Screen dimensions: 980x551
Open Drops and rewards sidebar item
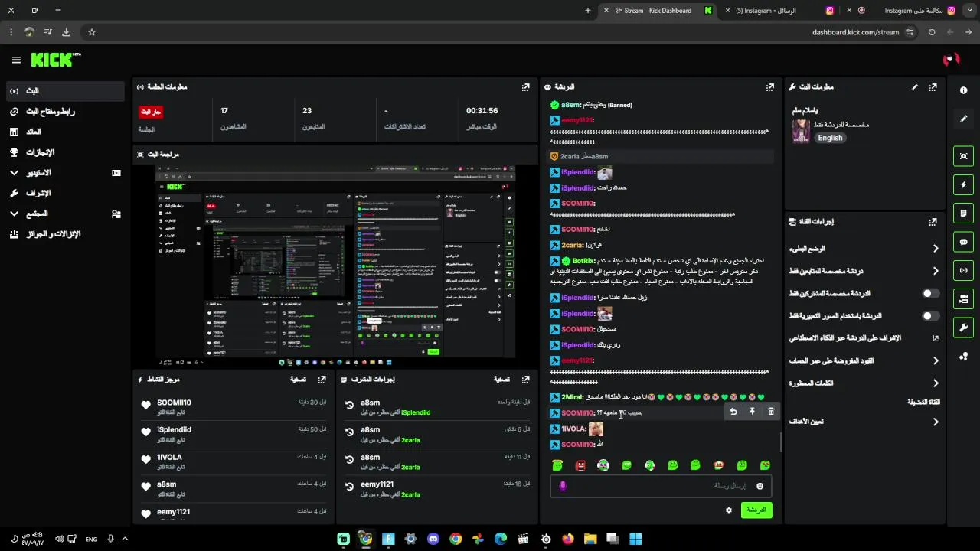[64, 234]
